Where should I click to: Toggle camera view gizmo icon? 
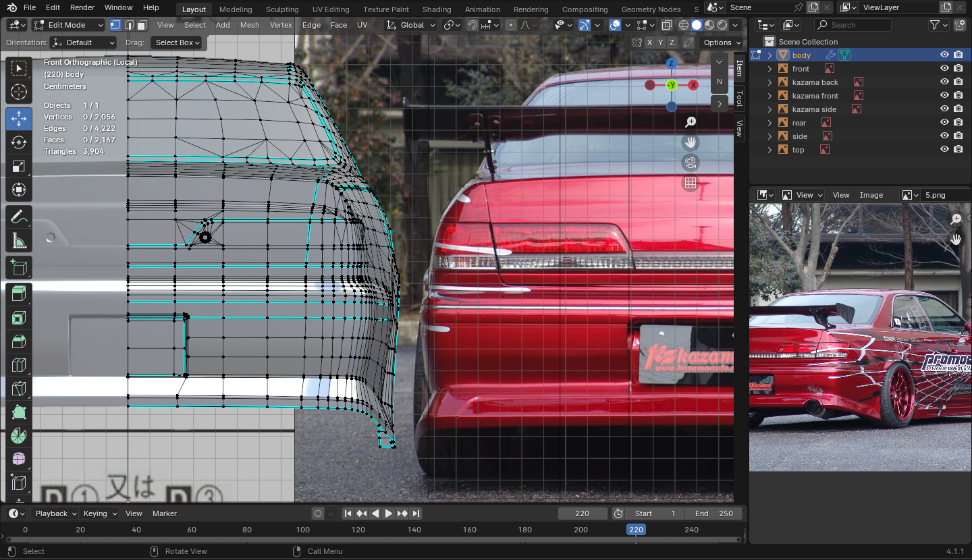click(690, 163)
